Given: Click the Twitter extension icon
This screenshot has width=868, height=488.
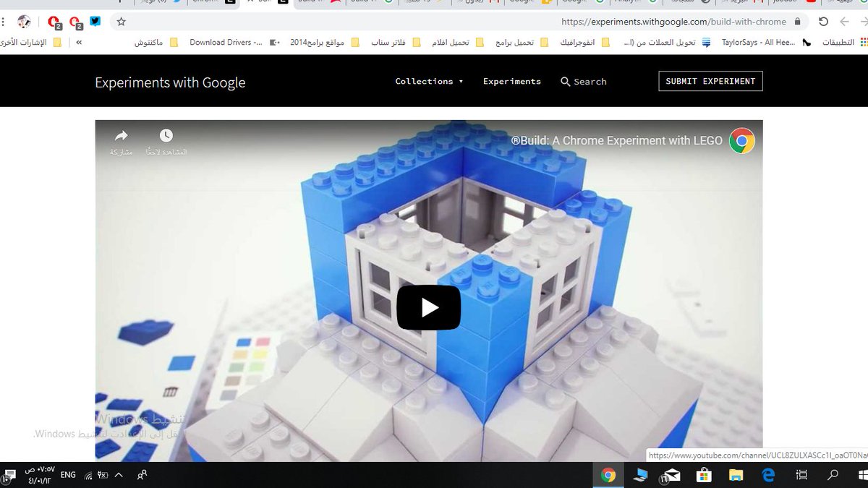Looking at the screenshot, I should (x=95, y=22).
